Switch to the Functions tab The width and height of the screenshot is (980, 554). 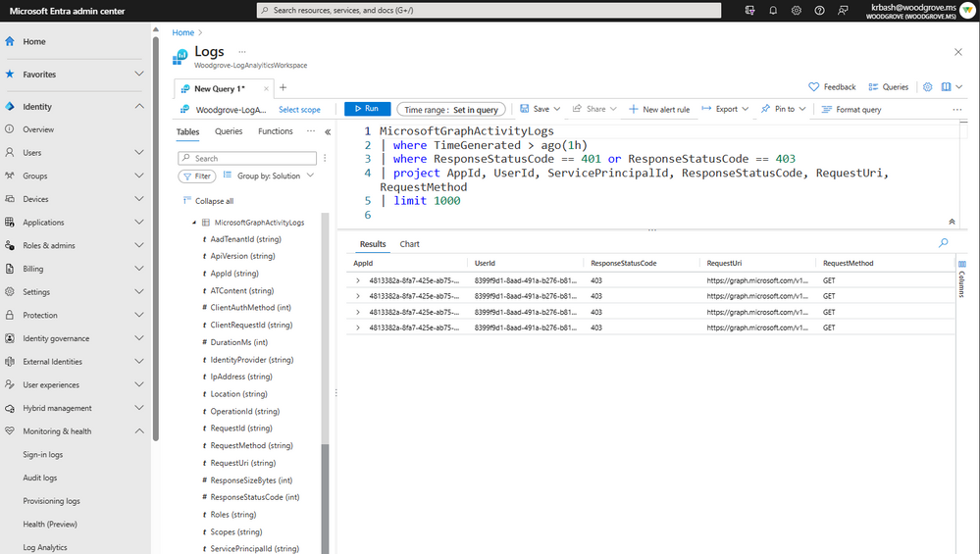275,131
